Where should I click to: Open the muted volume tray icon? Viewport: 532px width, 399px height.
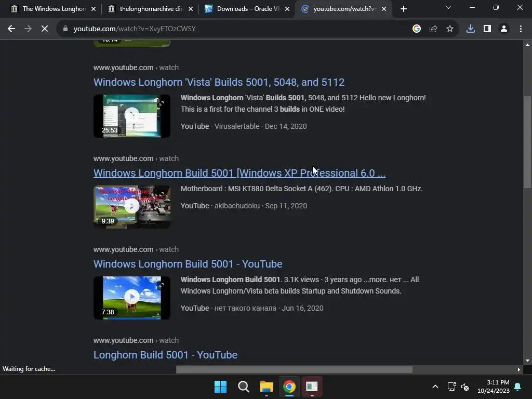pyautogui.click(x=465, y=387)
